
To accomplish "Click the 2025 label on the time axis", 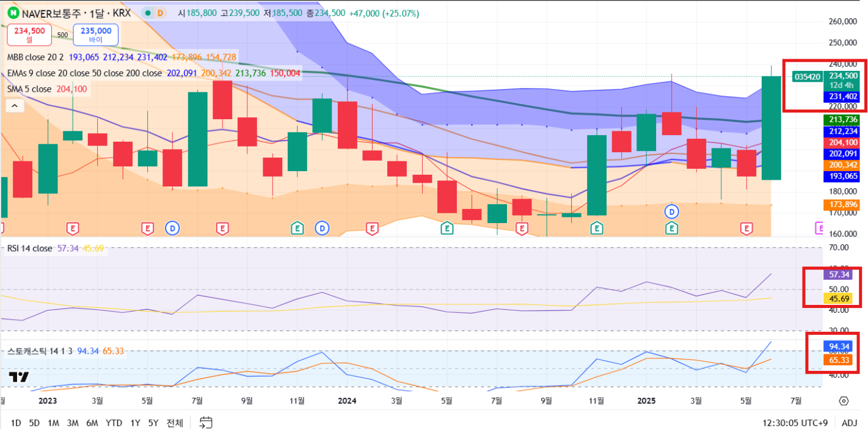I will coord(646,401).
